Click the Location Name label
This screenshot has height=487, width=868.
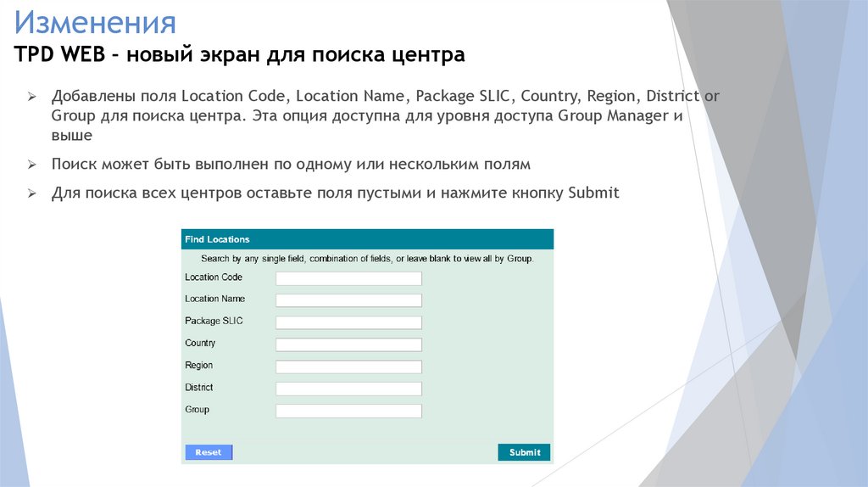point(215,299)
